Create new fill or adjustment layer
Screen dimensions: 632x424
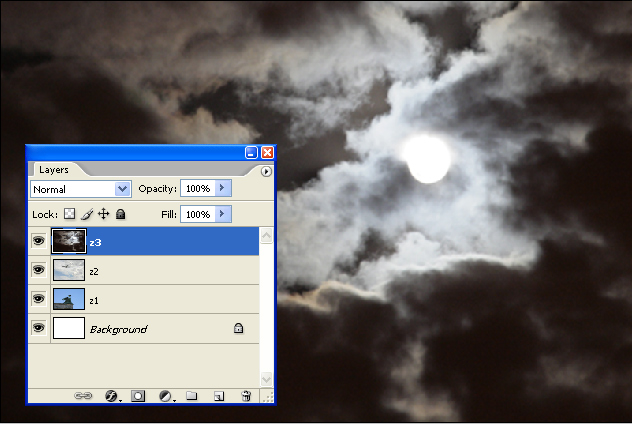(166, 396)
